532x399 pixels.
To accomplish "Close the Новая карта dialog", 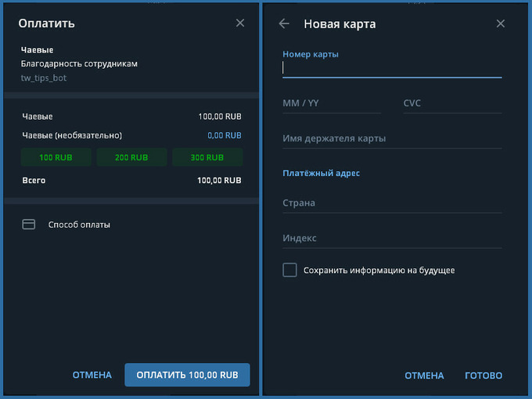I will point(501,23).
